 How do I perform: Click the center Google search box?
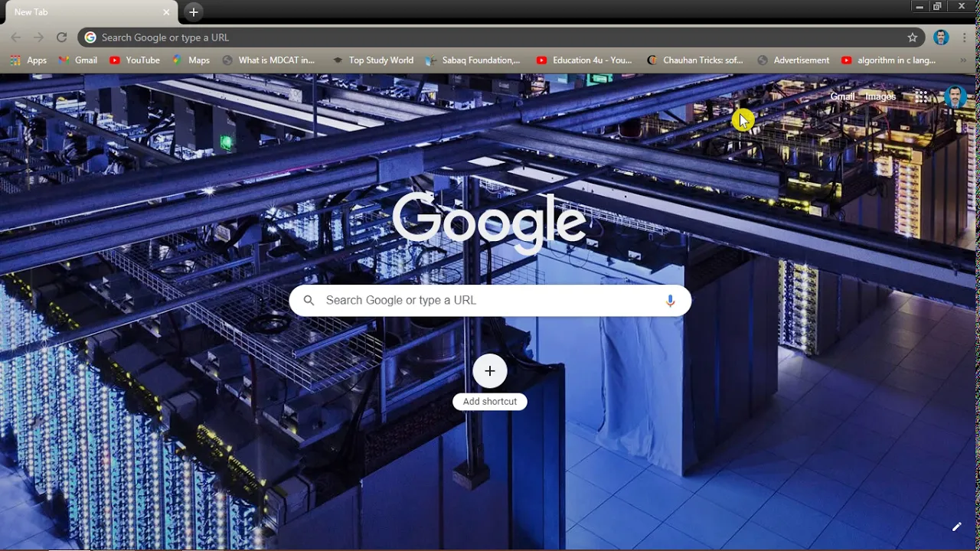pos(490,301)
